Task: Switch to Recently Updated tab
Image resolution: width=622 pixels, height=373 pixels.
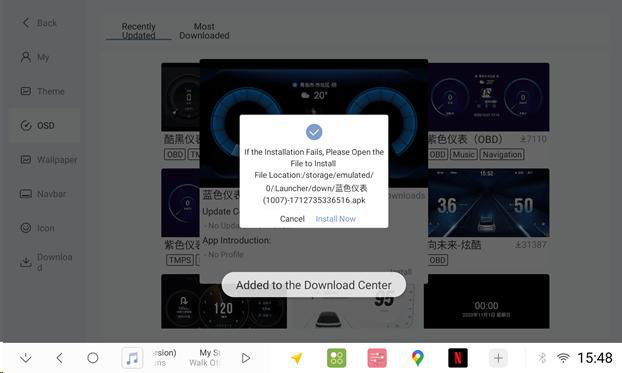Action: (138, 31)
